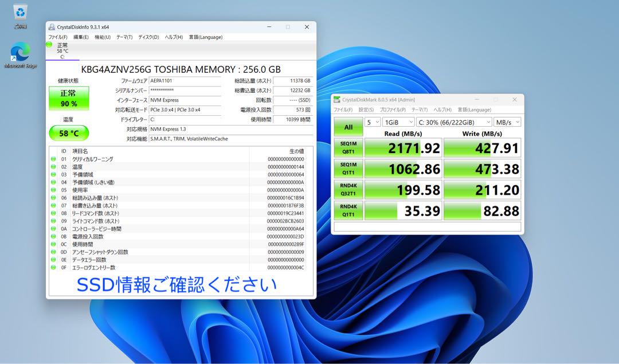619x364 pixels.
Task: Click the 199.58 read result
Action: click(x=403, y=190)
